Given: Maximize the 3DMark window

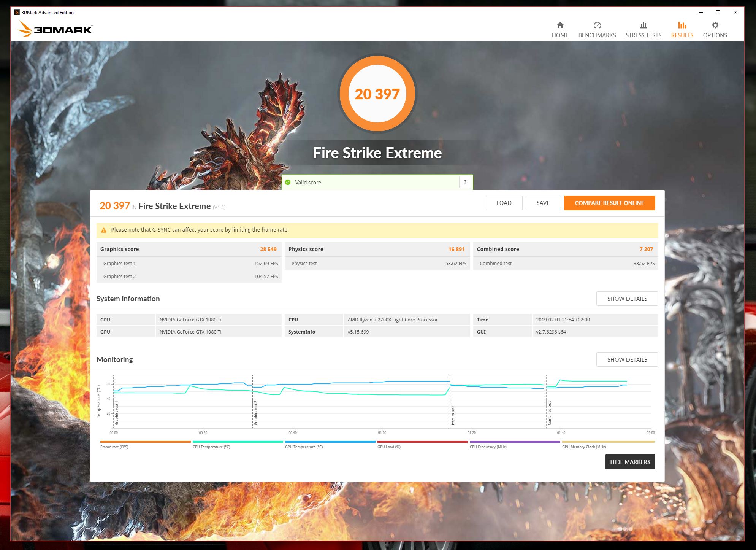Looking at the screenshot, I should click(x=718, y=12).
